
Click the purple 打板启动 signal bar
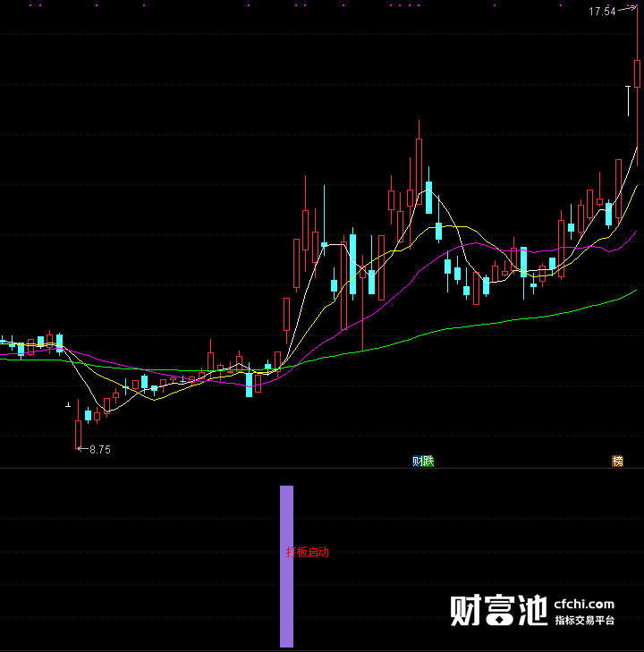tap(286, 566)
